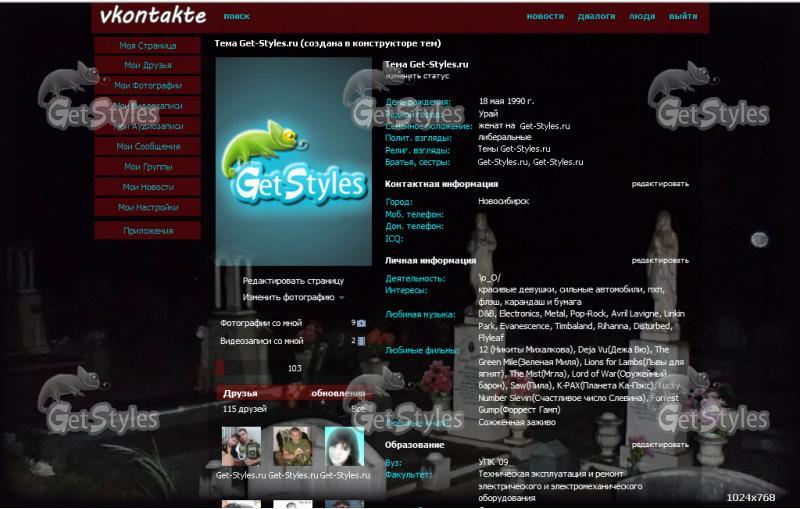
Task: Open диалоги in the top bar
Action: point(596,16)
